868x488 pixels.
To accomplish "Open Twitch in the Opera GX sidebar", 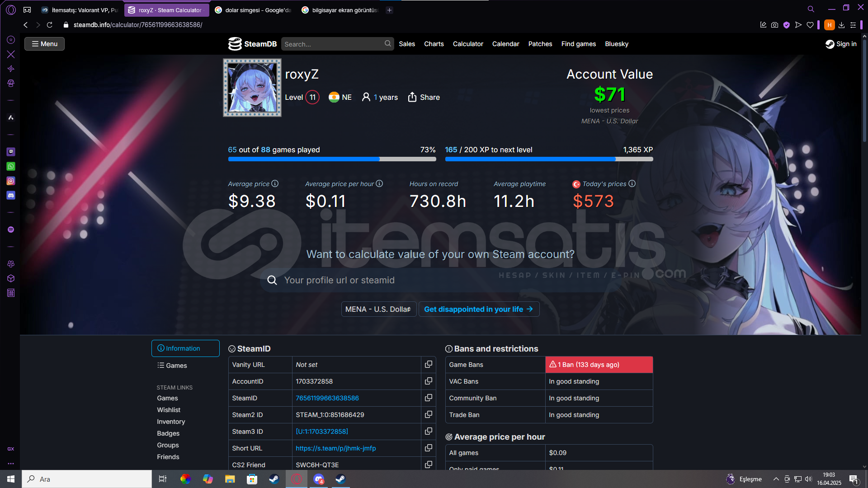I will 11,152.
